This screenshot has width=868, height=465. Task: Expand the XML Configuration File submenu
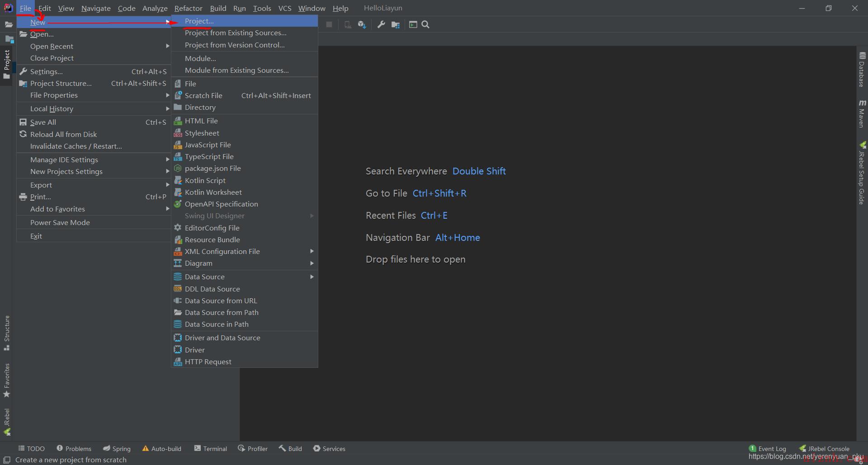[245, 251]
